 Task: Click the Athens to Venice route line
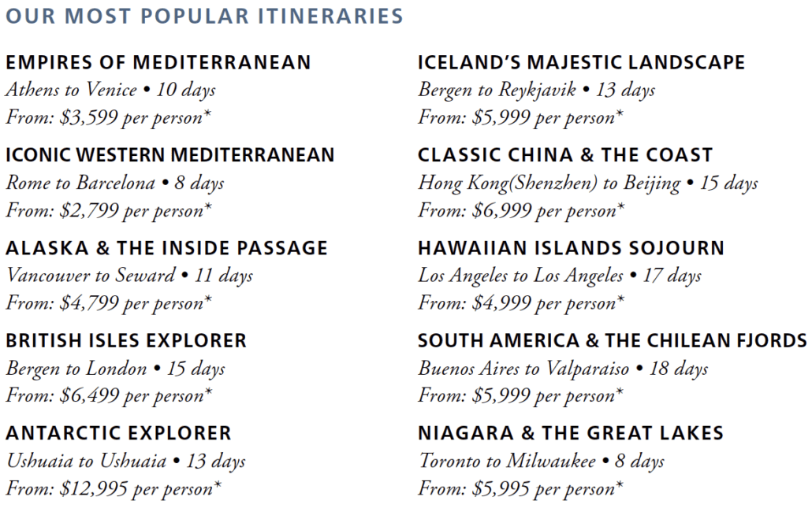(110, 90)
